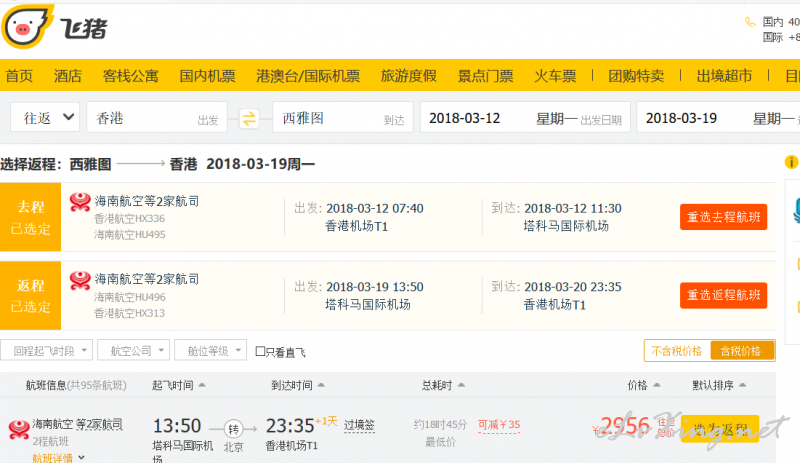The height and width of the screenshot is (463, 800).
Task: Sort by 价格 arrow
Action: pyautogui.click(x=657, y=385)
